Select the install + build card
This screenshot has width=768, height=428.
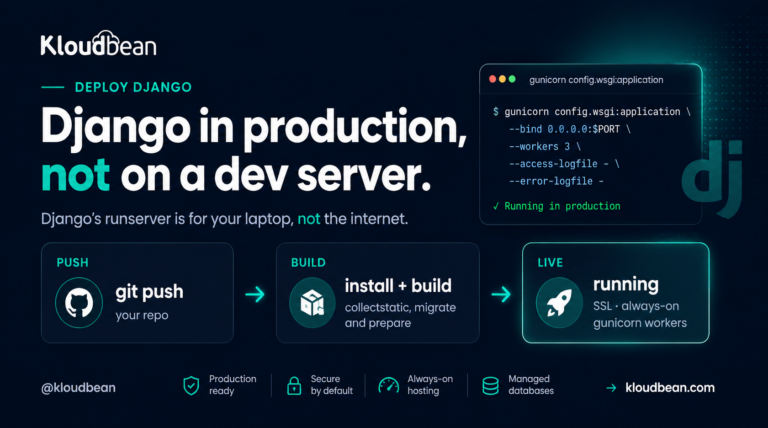click(x=378, y=293)
